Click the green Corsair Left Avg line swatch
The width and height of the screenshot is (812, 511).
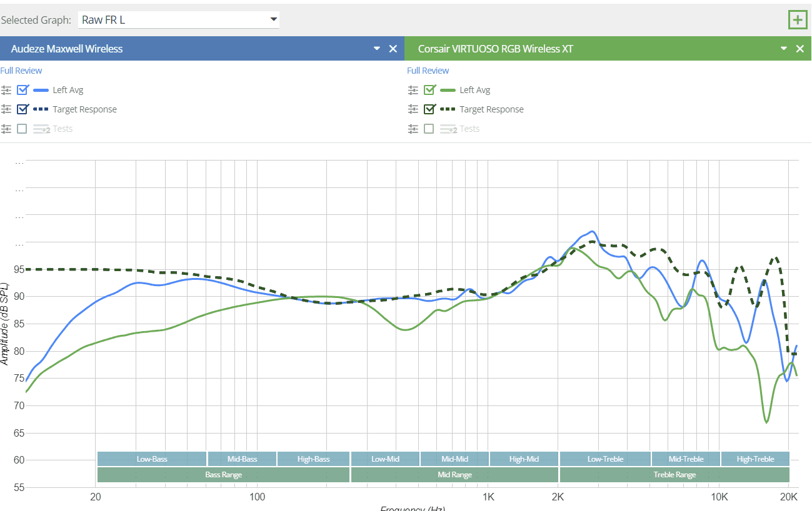(448, 91)
